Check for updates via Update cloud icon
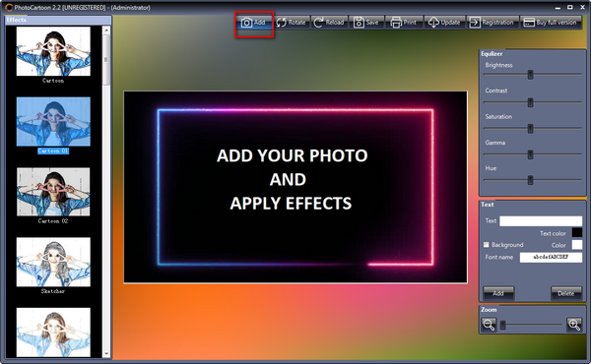The height and width of the screenshot is (364, 591). (433, 23)
